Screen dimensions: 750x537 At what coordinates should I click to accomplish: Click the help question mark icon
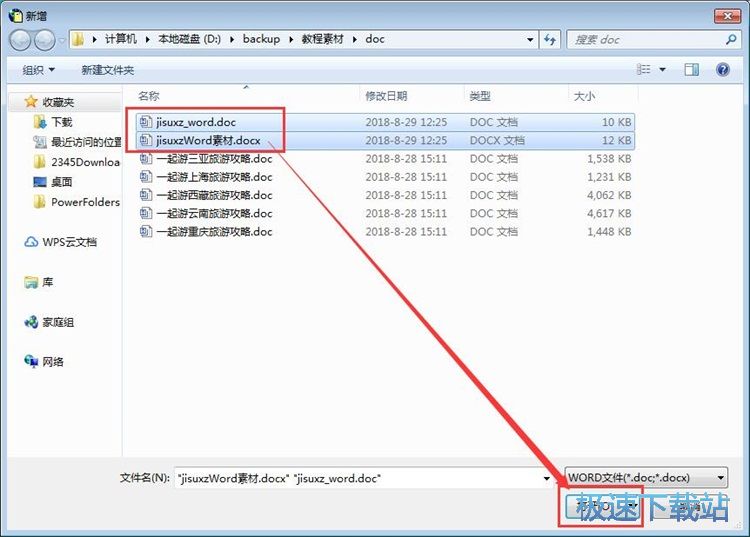[723, 70]
